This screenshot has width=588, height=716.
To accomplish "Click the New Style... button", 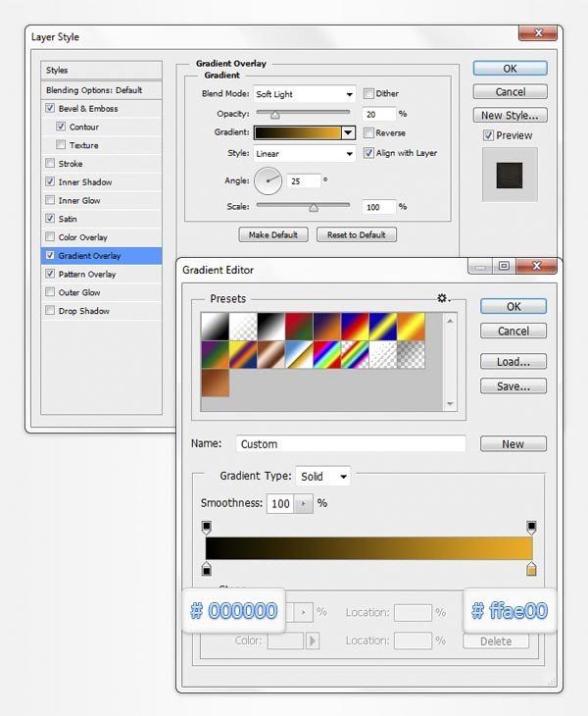I will [510, 115].
